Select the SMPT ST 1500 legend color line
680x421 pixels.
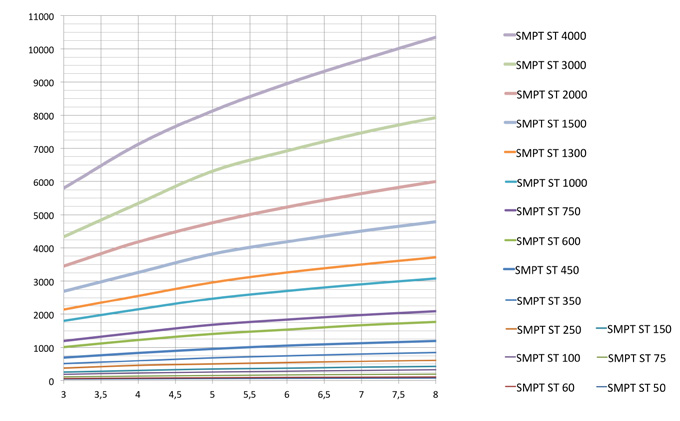pyautogui.click(x=520, y=124)
